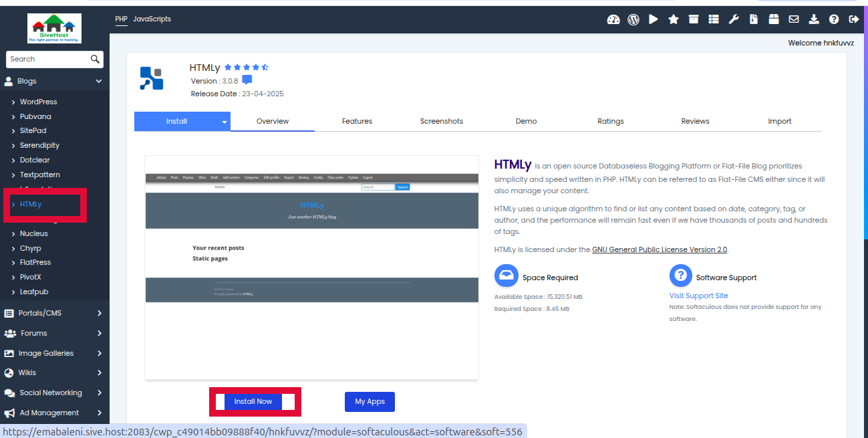Click the play demos icon

654,19
